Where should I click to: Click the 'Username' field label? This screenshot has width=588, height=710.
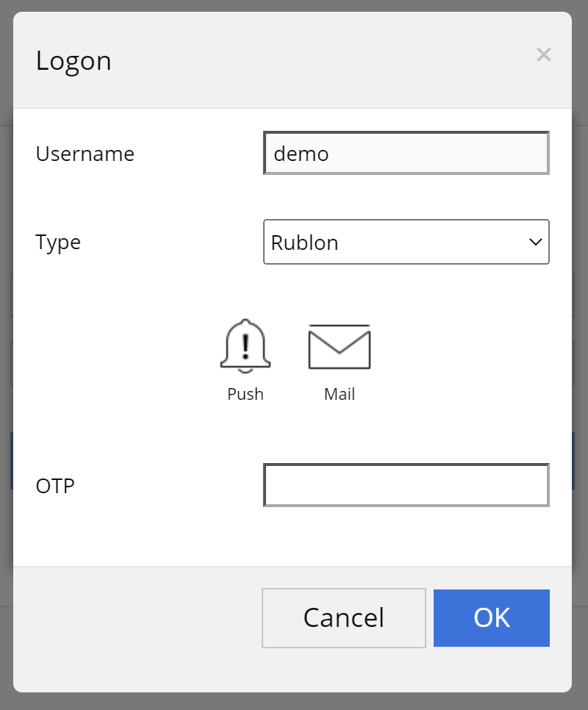[x=85, y=154]
